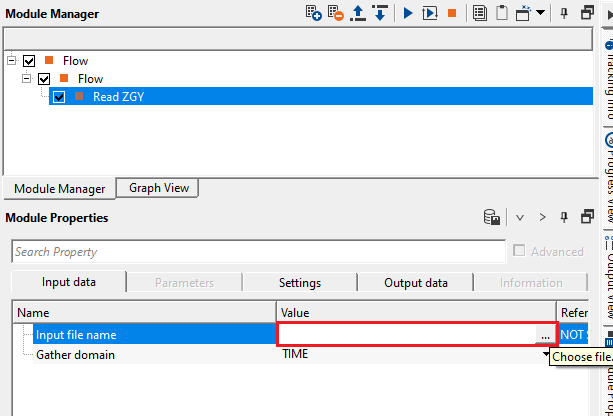The height and width of the screenshot is (416, 613).
Task: Stop execution with the orange stop icon
Action: [x=452, y=13]
